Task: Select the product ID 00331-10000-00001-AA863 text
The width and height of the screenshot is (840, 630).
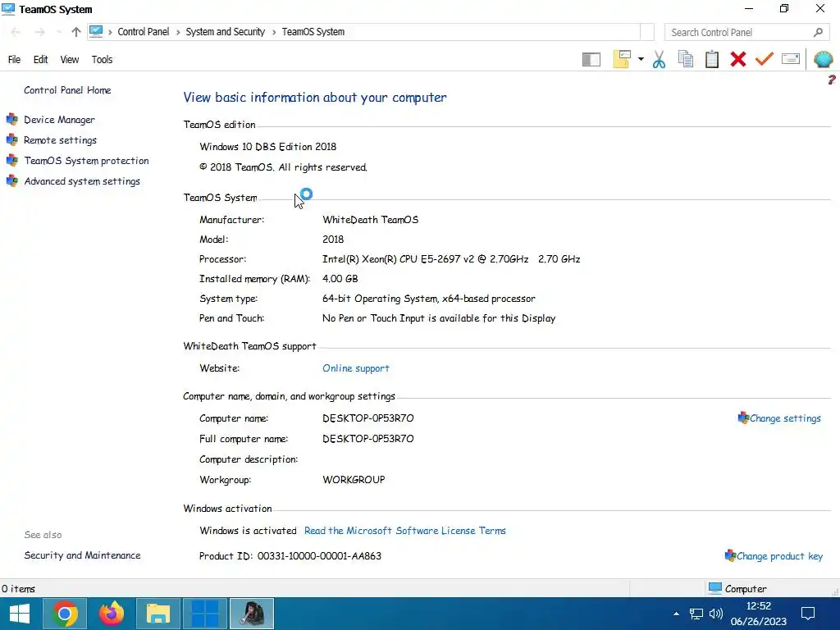Action: [x=319, y=556]
